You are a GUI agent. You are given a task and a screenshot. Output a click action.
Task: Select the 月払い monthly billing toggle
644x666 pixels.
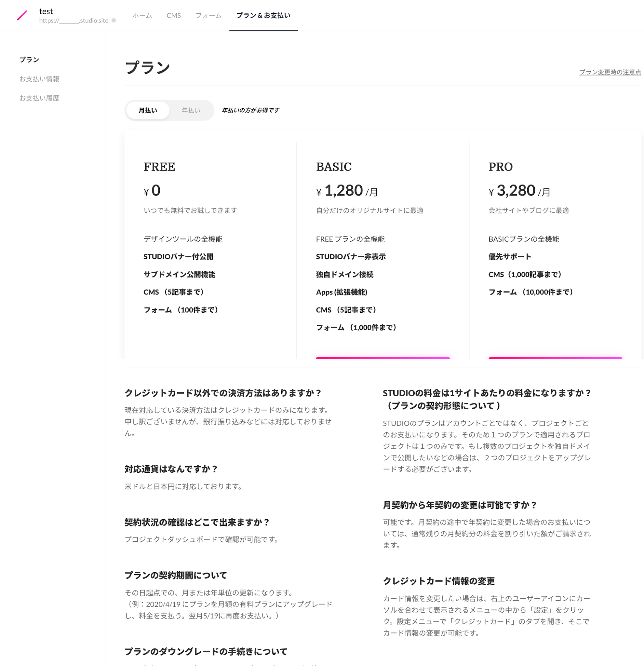148,110
